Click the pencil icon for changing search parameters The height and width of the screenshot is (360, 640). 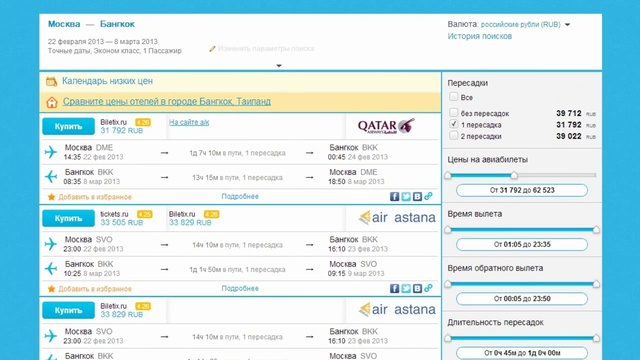click(x=212, y=49)
